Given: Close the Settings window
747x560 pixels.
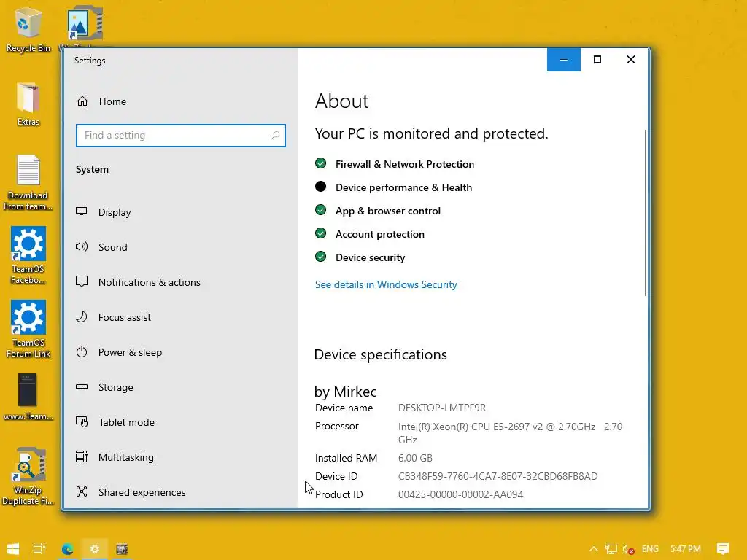Looking at the screenshot, I should [x=631, y=60].
